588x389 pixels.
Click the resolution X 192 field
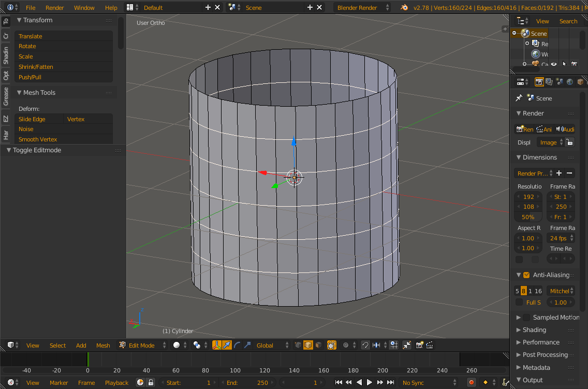pyautogui.click(x=528, y=196)
